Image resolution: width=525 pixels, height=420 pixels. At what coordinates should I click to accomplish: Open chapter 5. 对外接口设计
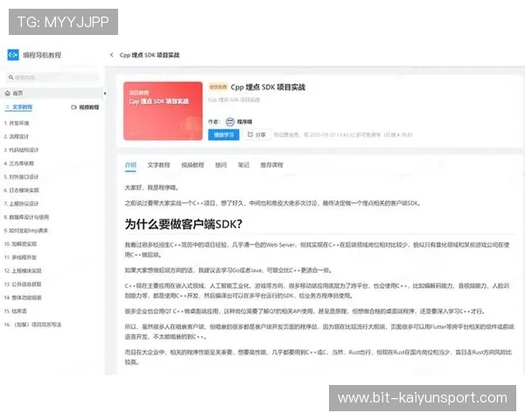tap(21, 177)
